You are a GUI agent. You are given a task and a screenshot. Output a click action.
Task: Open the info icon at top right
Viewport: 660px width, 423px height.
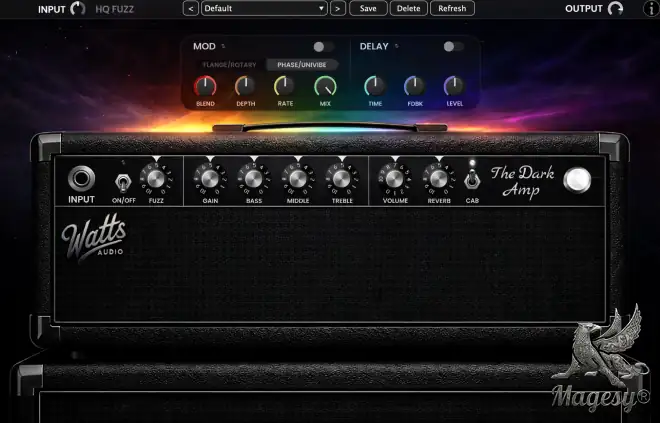[x=651, y=9]
